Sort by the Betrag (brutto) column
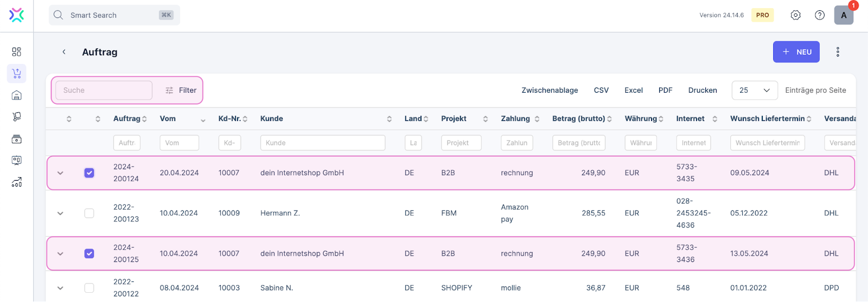The height and width of the screenshot is (302, 868). click(x=578, y=119)
